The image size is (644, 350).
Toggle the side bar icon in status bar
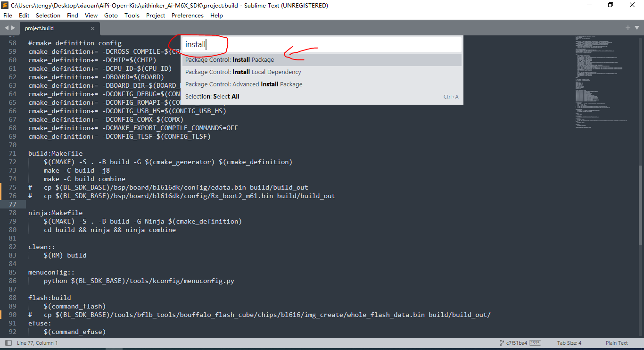click(x=8, y=343)
